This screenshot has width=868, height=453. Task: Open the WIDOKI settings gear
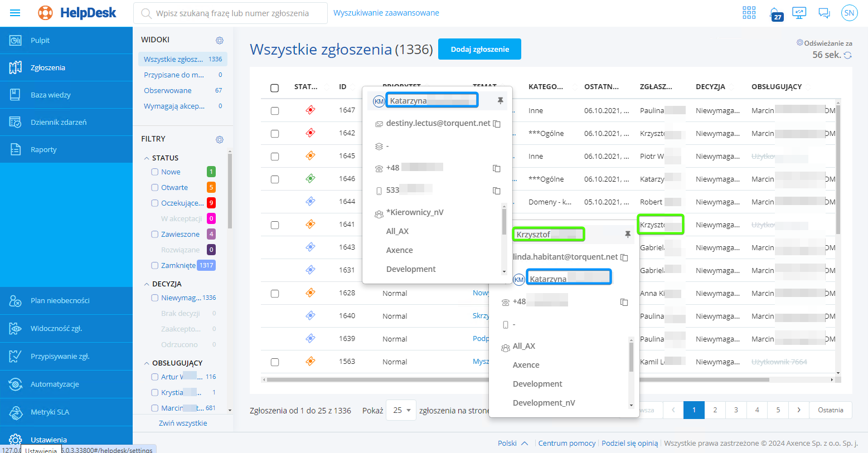click(220, 40)
